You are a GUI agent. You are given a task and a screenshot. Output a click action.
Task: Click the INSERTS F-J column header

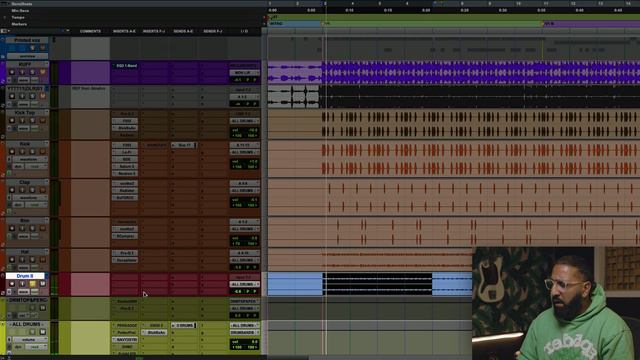tap(154, 31)
